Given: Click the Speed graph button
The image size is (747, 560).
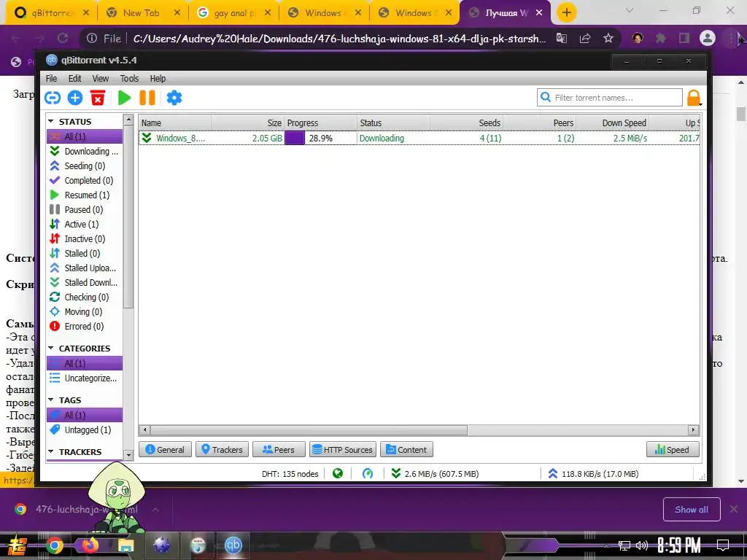Looking at the screenshot, I should coord(673,449).
